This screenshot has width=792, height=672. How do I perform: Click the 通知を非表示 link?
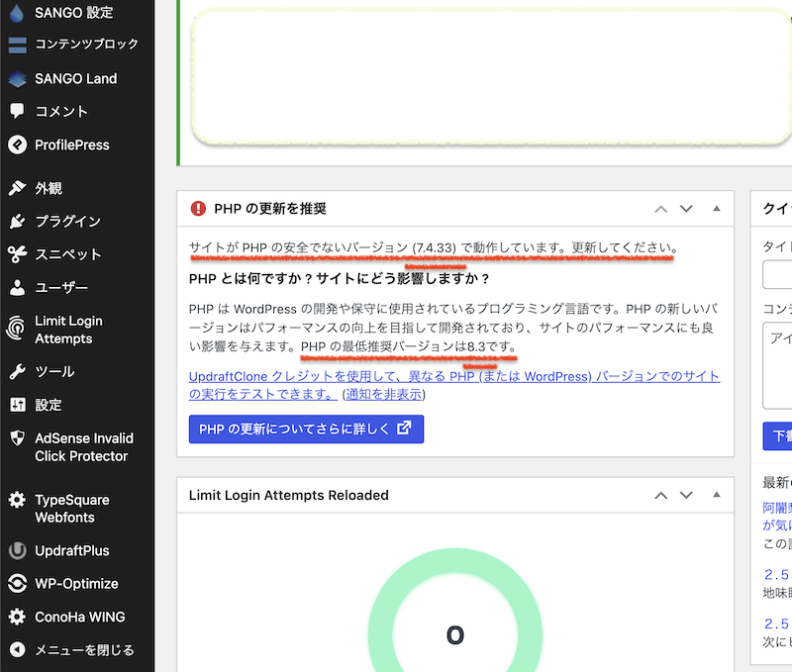click(383, 394)
